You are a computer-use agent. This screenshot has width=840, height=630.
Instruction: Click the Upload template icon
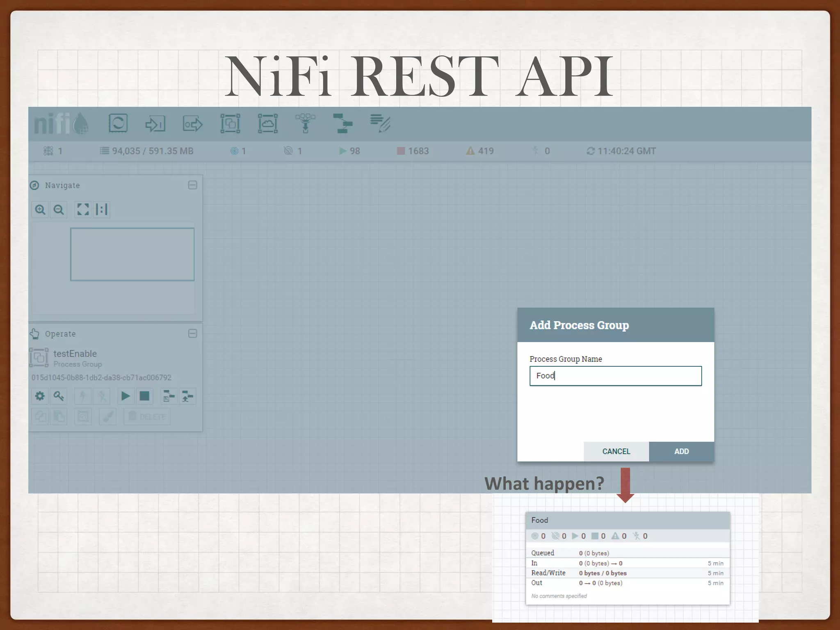tap(187, 396)
